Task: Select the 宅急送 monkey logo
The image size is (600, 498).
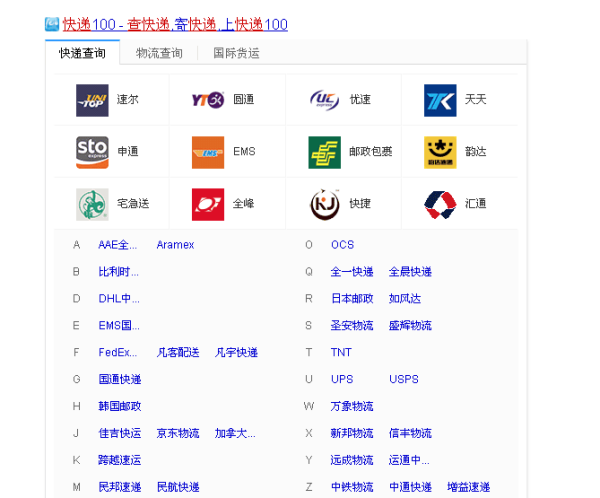Action: [92, 204]
